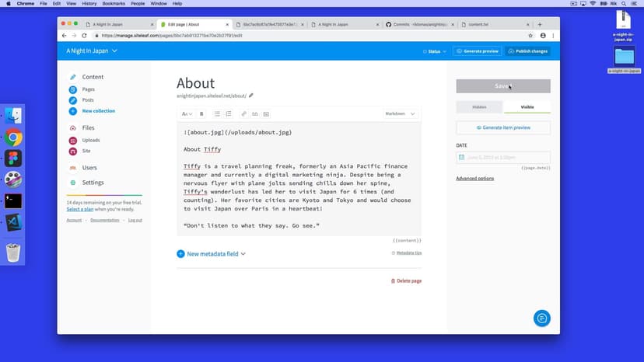Click the Delete page link
This screenshot has width=644, height=362.
tap(406, 280)
